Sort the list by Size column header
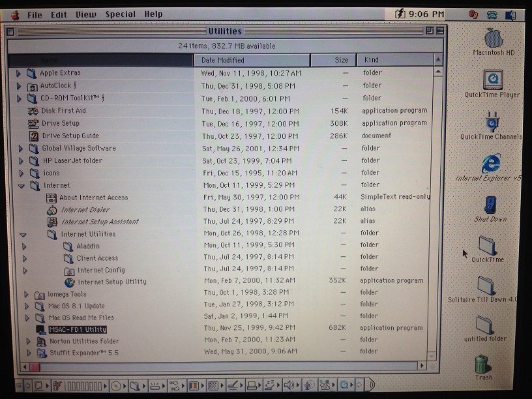The height and width of the screenshot is (399, 532). tap(333, 60)
